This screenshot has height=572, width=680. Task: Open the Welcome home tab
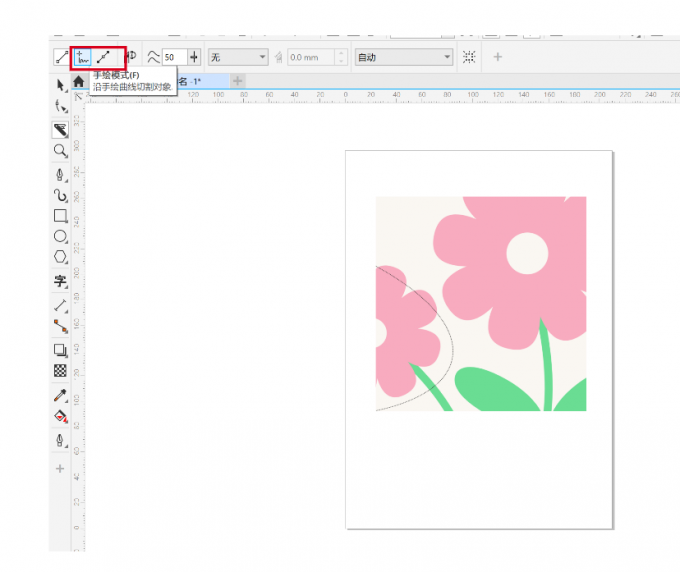tap(78, 81)
